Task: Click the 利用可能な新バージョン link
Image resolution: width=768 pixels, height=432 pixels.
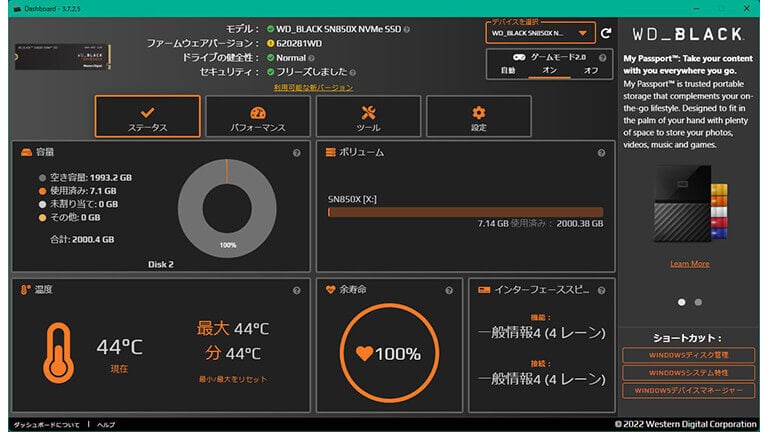Action: (313, 87)
